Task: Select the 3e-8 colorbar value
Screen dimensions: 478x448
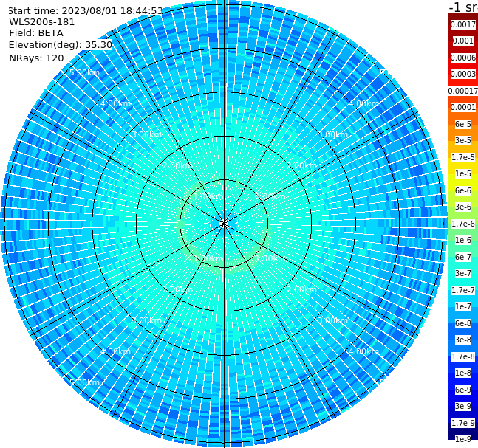Action: coord(463,340)
